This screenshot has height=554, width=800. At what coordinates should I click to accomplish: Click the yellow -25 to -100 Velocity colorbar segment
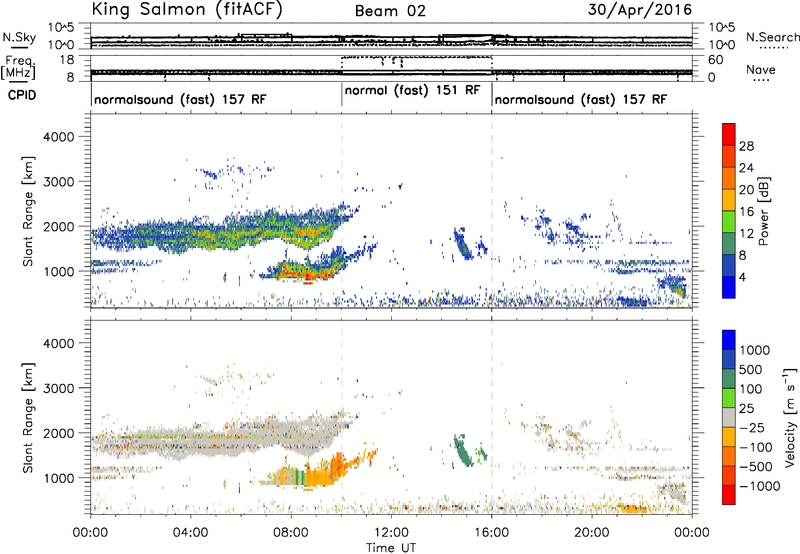[x=729, y=437]
